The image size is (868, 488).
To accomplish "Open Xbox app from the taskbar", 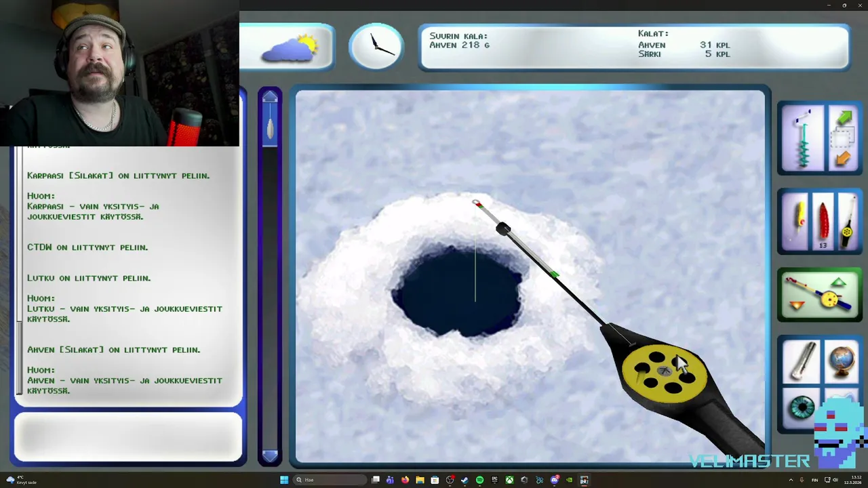I will click(x=509, y=480).
